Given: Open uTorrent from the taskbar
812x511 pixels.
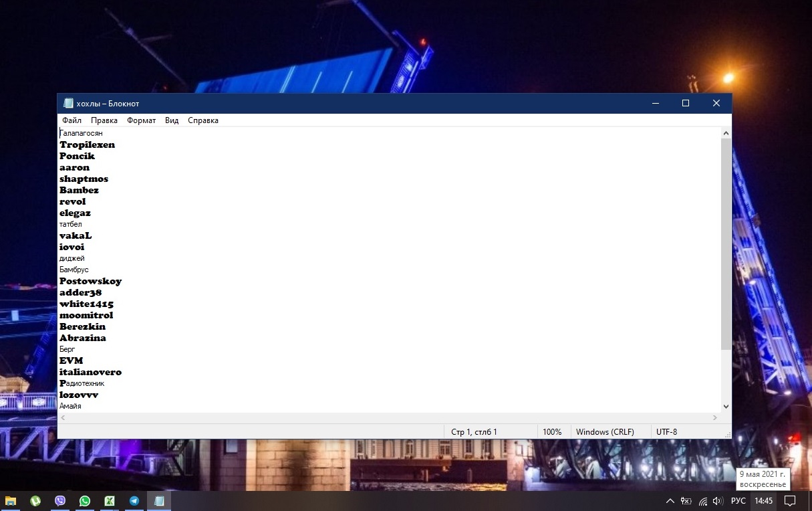Looking at the screenshot, I should click(x=35, y=501).
